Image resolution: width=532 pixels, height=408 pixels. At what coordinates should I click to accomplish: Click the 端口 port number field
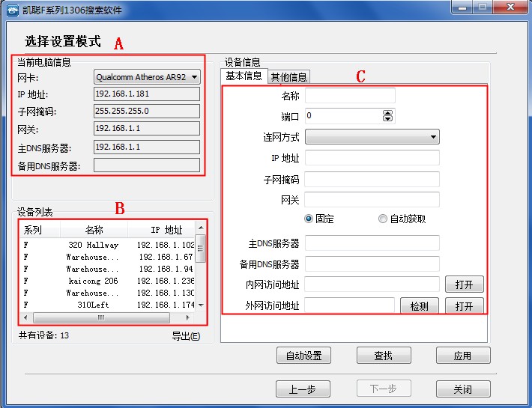click(x=343, y=116)
